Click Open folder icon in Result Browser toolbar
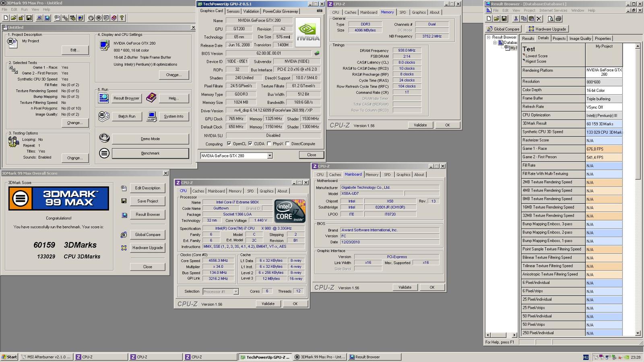 tap(496, 19)
